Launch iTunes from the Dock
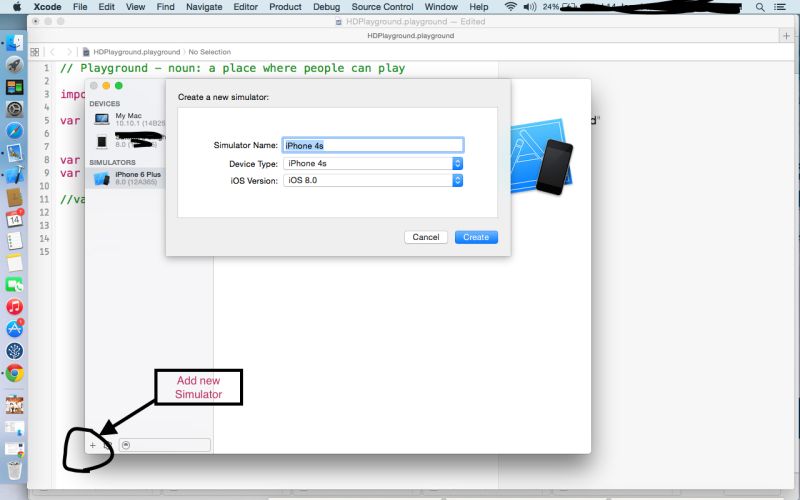 tap(14, 307)
